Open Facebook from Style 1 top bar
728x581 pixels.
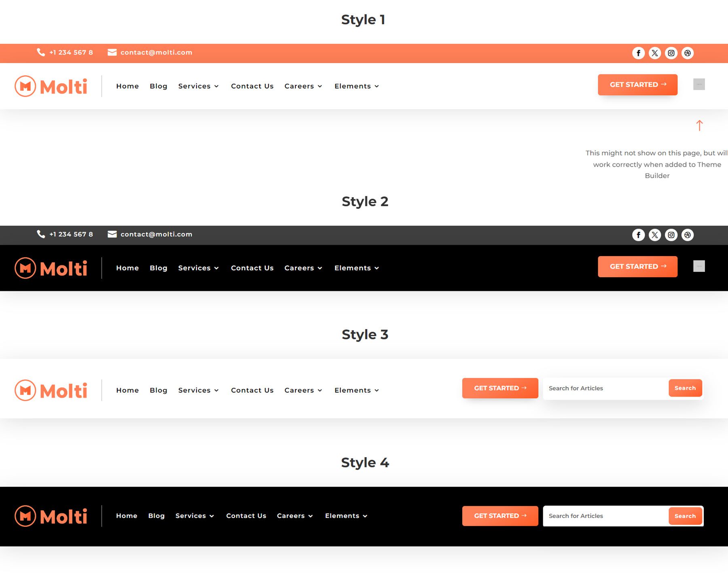click(x=638, y=53)
